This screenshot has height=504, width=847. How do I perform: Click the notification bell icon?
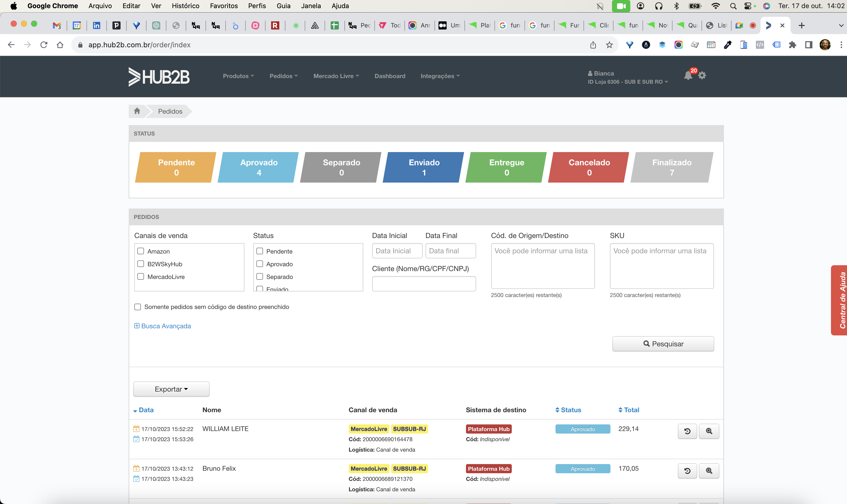(688, 75)
